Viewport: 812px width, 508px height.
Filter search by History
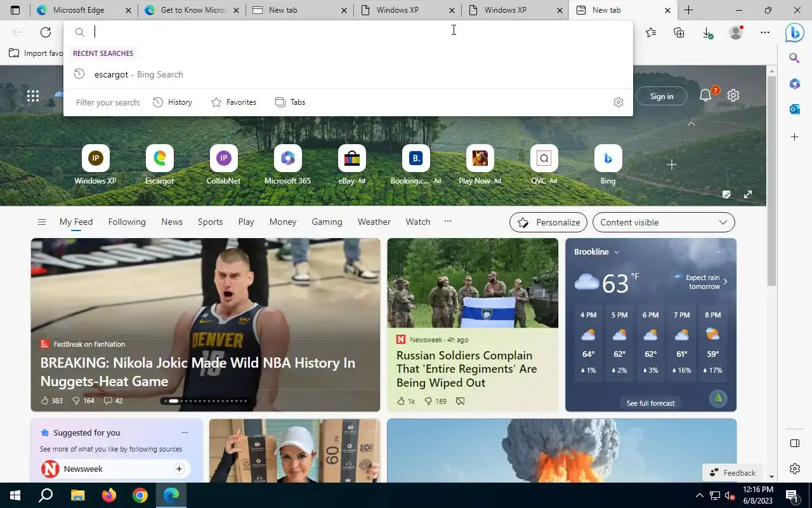pyautogui.click(x=173, y=102)
